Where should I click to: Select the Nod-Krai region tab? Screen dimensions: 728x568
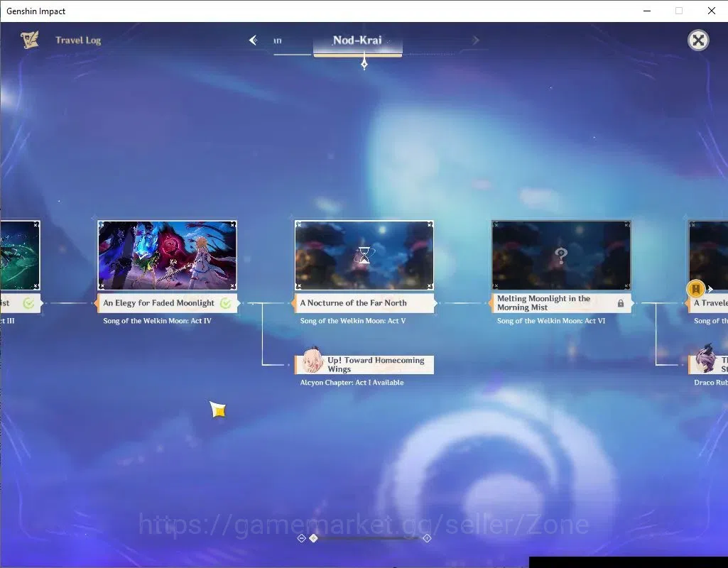tap(357, 40)
